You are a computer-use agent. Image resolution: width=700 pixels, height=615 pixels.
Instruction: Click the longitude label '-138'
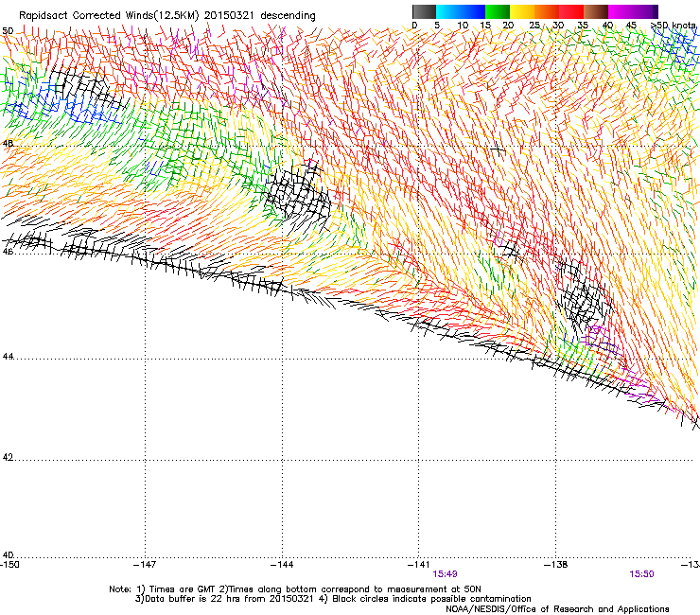[x=556, y=565]
